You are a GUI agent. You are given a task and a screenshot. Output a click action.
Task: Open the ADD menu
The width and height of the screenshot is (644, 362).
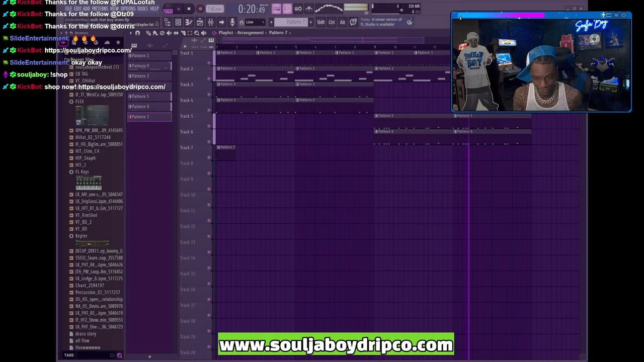[x=87, y=9]
